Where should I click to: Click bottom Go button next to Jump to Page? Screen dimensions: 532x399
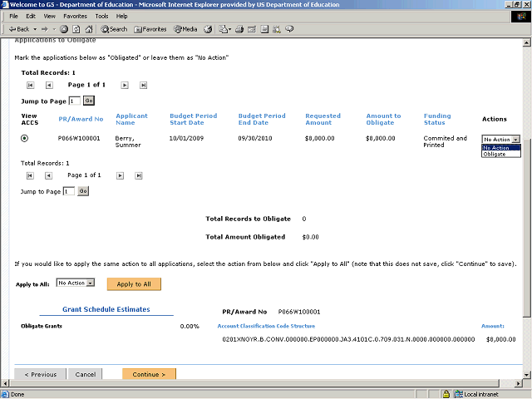point(83,191)
